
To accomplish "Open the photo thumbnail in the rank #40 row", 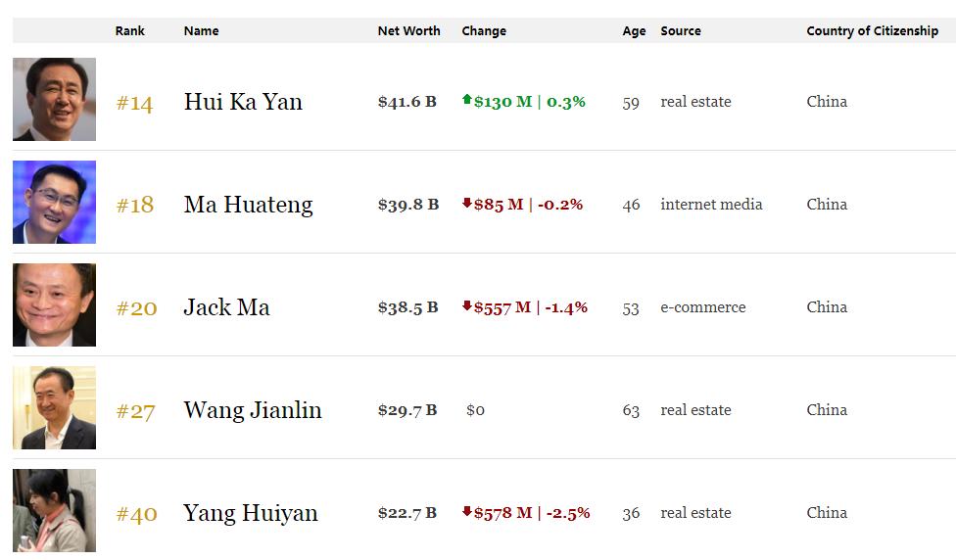I will point(54,510).
